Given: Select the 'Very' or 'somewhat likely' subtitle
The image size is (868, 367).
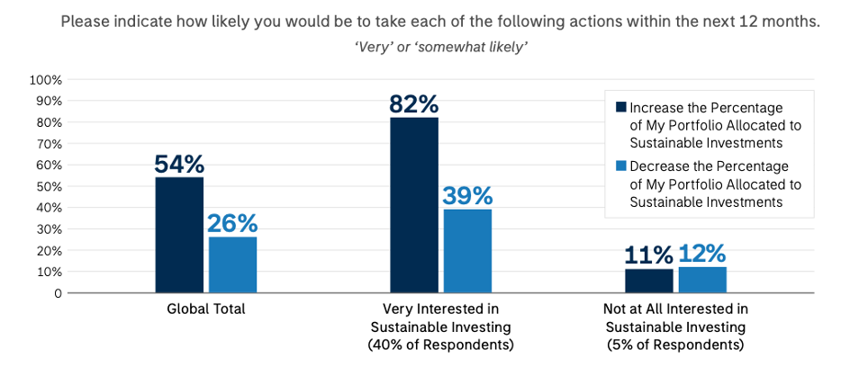Looking at the screenshot, I should pyautogui.click(x=440, y=48).
